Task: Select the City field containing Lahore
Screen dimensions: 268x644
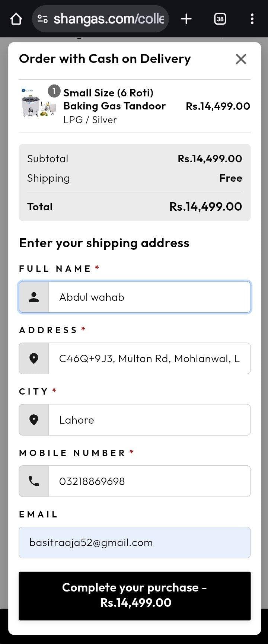Action: (149, 420)
